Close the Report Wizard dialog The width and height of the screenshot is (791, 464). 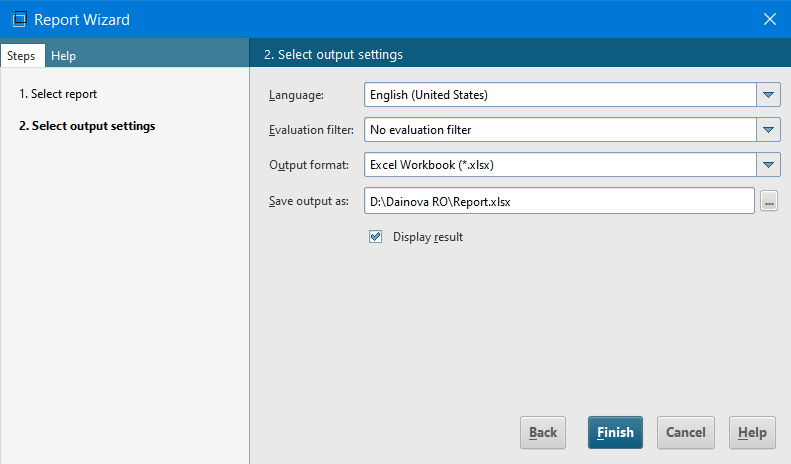coord(769,19)
